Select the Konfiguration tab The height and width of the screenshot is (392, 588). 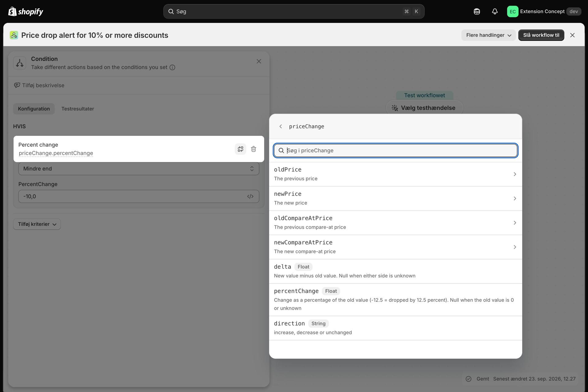(x=34, y=109)
